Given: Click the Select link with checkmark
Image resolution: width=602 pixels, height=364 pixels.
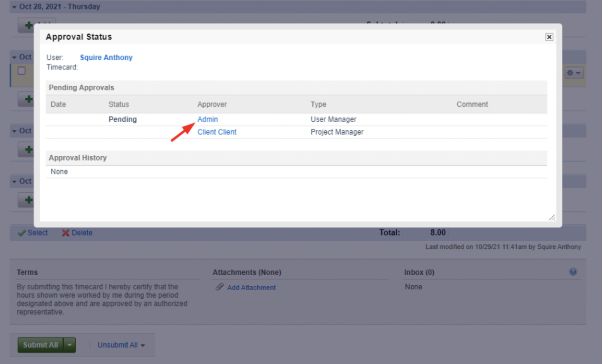Looking at the screenshot, I should (x=37, y=233).
